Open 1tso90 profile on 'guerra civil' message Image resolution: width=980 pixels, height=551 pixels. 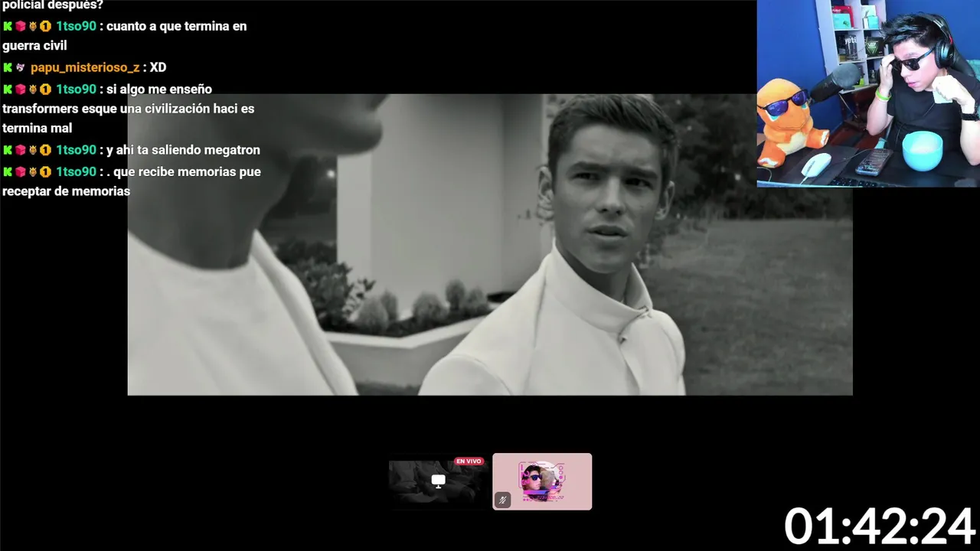[x=76, y=26]
